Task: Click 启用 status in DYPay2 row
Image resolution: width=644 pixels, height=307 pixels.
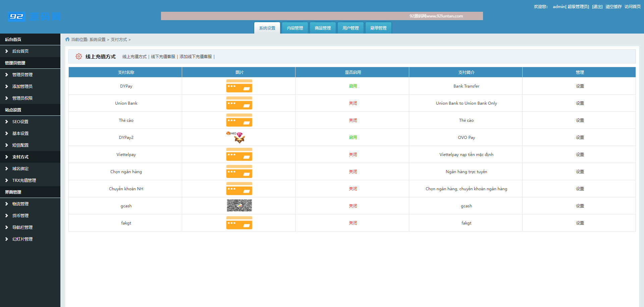Action: [353, 137]
